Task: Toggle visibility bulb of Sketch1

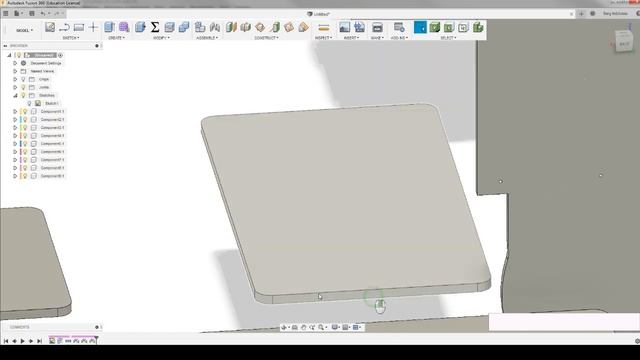Action: 29,103
